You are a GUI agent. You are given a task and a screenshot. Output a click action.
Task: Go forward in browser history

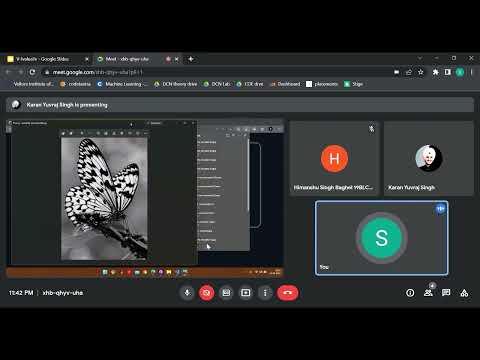(20, 72)
